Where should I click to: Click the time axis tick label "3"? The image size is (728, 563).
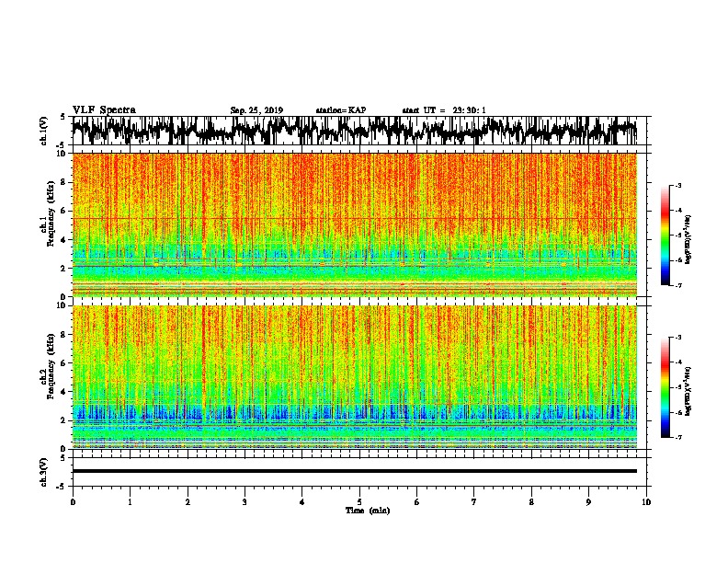click(245, 501)
